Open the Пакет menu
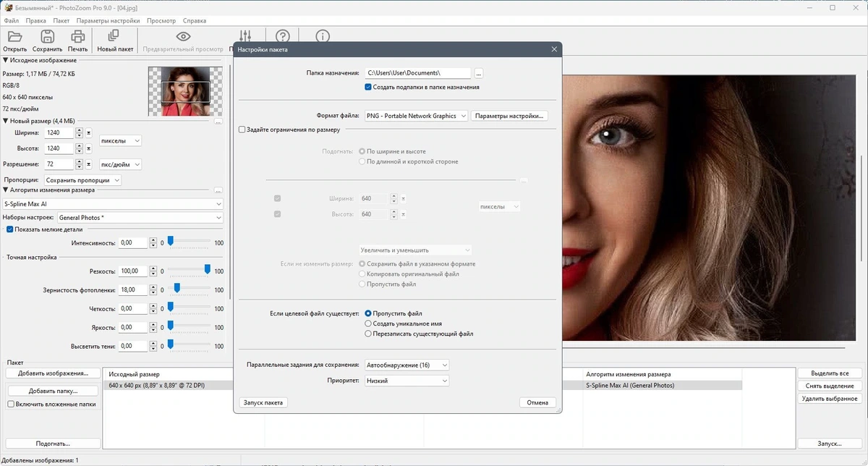 coord(61,21)
